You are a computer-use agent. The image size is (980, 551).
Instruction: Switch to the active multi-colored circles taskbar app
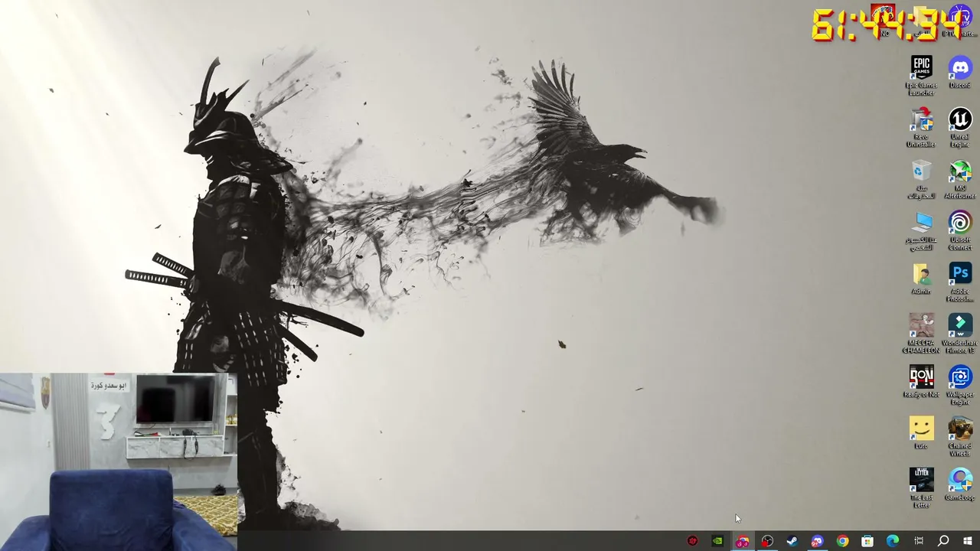(x=742, y=541)
